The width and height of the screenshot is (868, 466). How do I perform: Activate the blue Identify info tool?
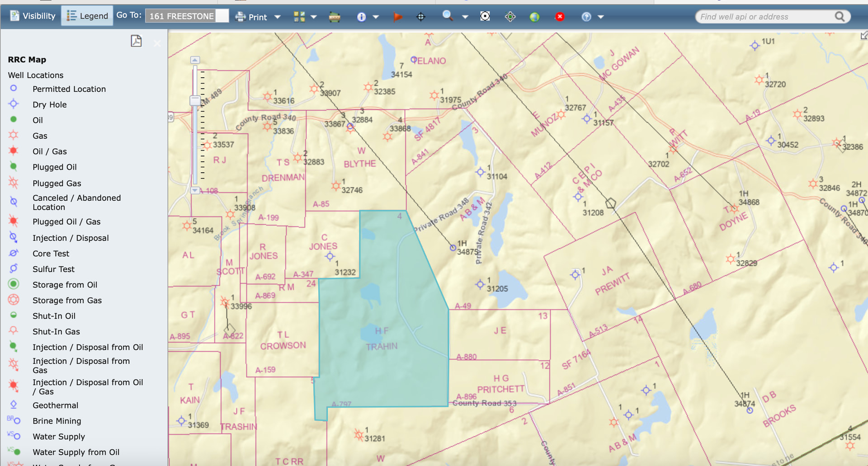[361, 17]
